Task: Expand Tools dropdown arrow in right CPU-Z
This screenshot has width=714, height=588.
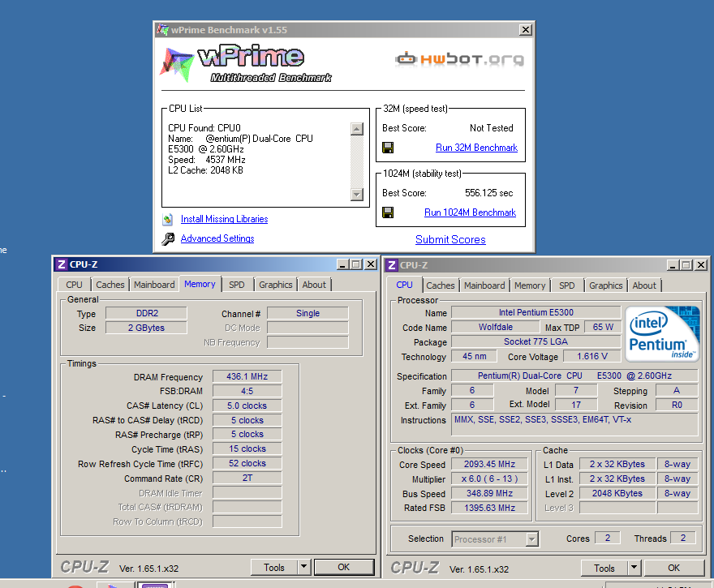Action: pos(634,569)
